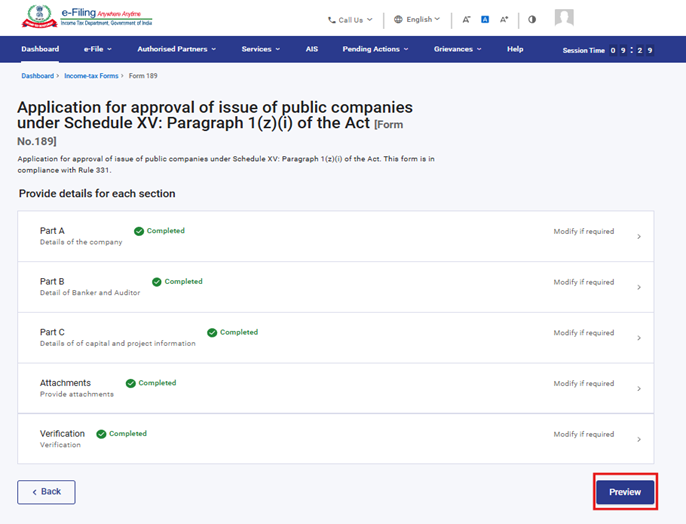Open the Help menu item
This screenshot has height=524, width=686.
point(515,49)
